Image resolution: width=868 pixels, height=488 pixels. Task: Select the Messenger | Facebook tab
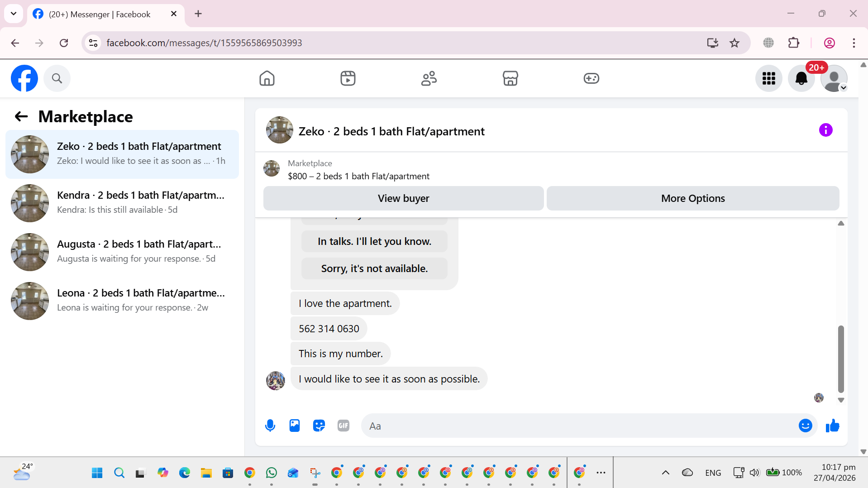tap(106, 14)
